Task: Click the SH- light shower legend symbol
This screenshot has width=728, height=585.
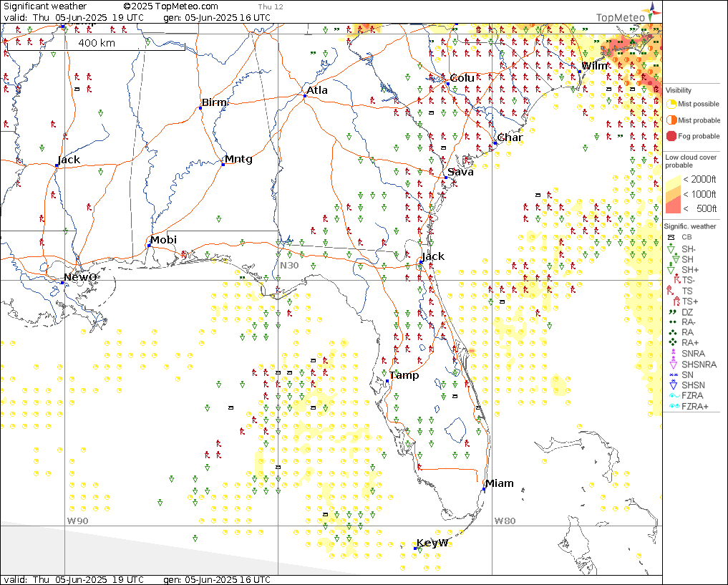Action: 671,249
